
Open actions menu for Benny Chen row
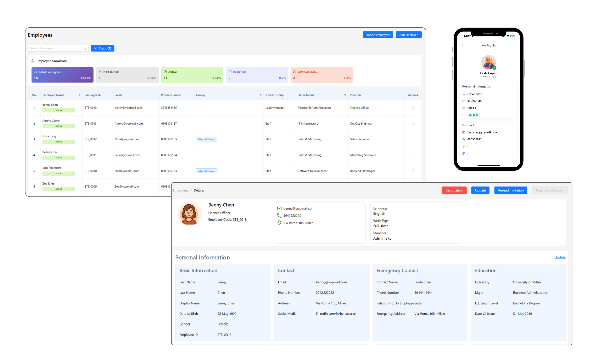(x=413, y=108)
